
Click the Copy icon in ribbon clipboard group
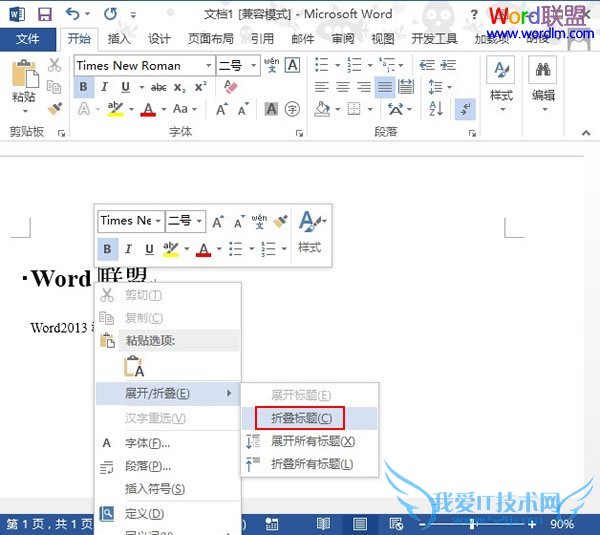54,87
